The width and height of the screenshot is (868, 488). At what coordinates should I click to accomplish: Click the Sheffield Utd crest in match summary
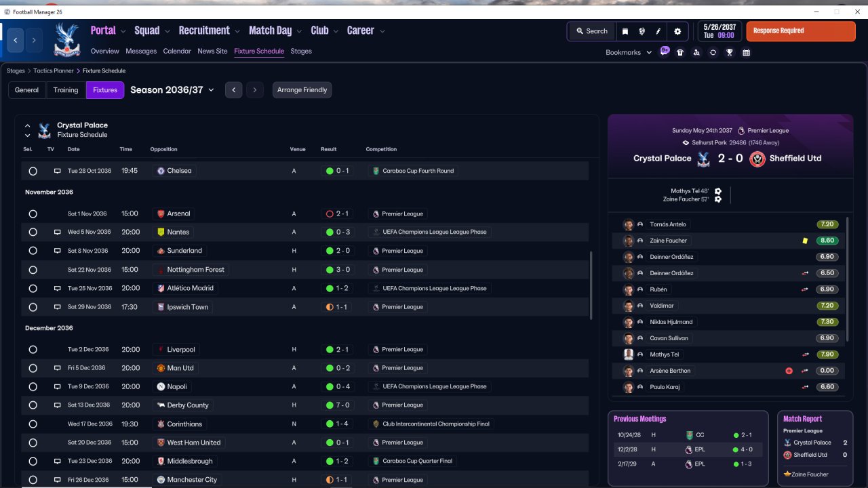[x=757, y=159]
